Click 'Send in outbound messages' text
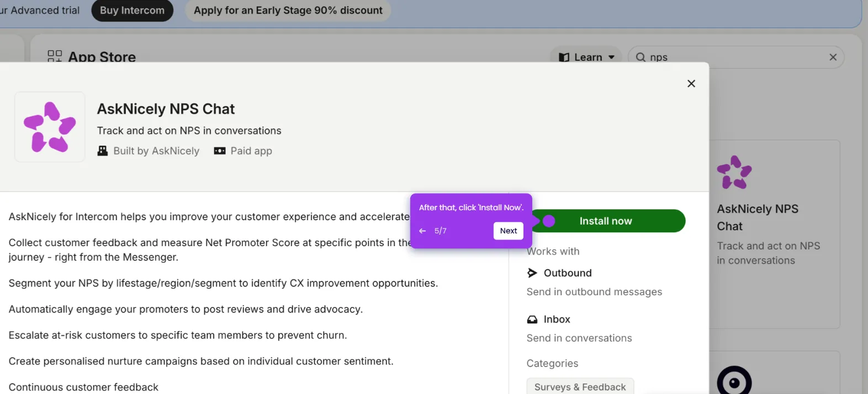Image resolution: width=868 pixels, height=394 pixels. [594, 291]
